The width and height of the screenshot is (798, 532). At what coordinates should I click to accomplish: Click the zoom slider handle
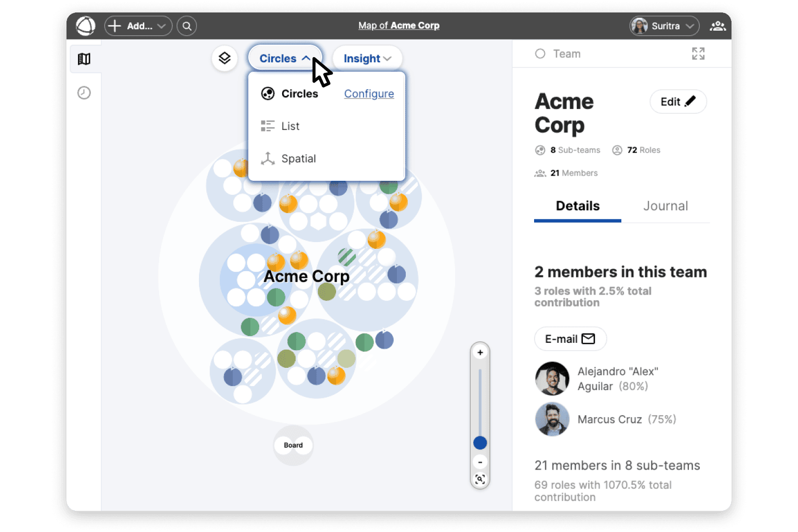coord(480,443)
